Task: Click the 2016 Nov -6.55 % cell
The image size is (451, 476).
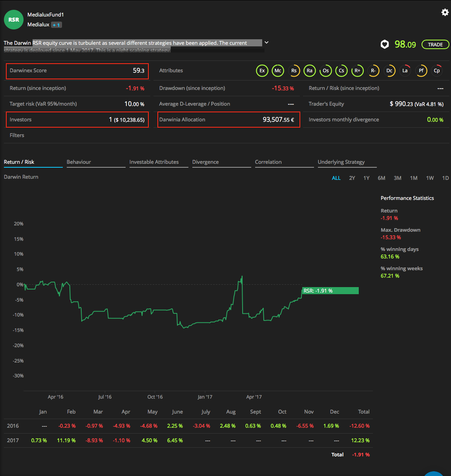Action: pyautogui.click(x=305, y=426)
